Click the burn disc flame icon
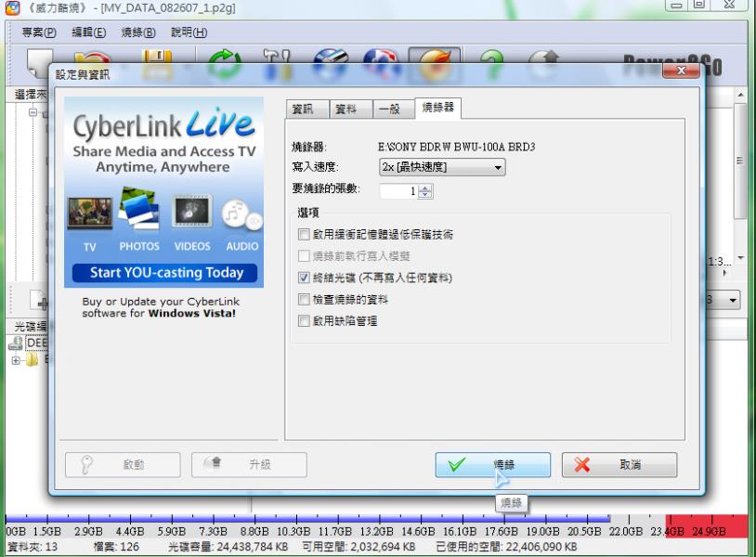756x557 pixels. click(430, 59)
